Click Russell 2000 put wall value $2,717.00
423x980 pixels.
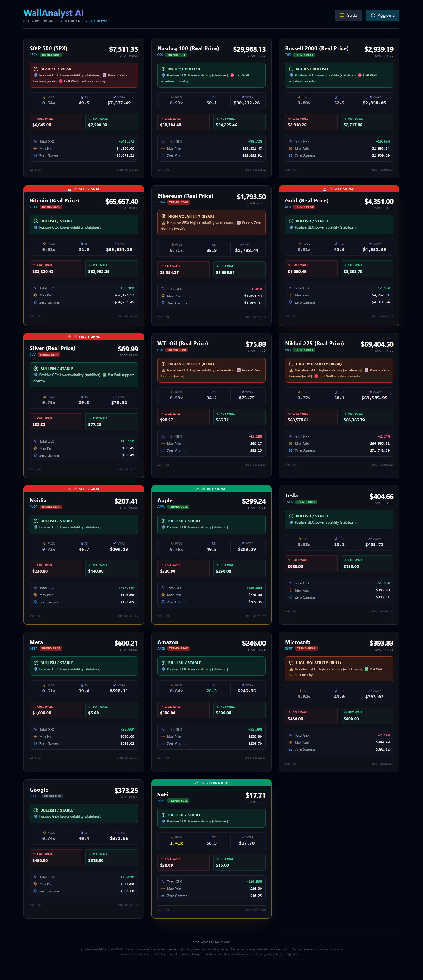pos(353,125)
